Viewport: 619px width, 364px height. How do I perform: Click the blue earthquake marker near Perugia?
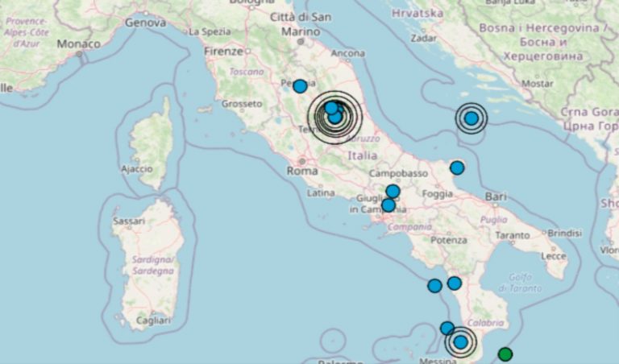coord(300,86)
